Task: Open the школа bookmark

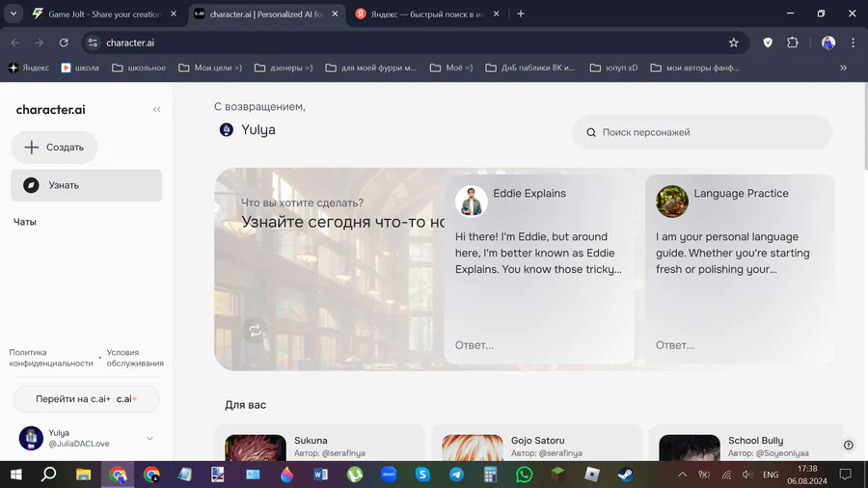Action: point(80,68)
